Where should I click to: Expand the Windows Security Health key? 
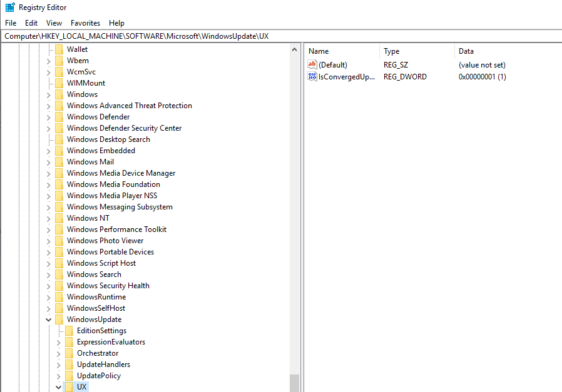[x=48, y=286]
